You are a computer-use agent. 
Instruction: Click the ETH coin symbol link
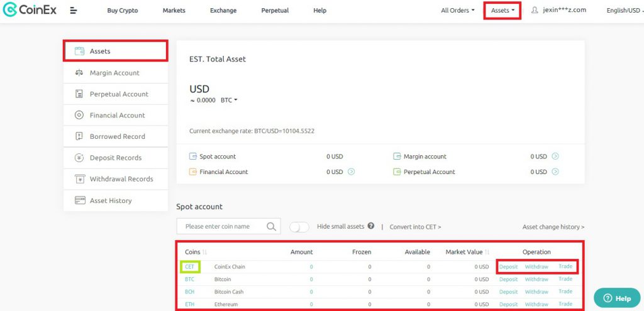pos(189,304)
